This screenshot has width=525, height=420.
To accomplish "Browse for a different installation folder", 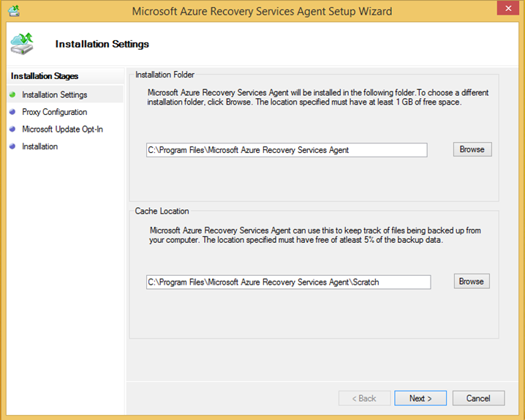I will click(472, 149).
